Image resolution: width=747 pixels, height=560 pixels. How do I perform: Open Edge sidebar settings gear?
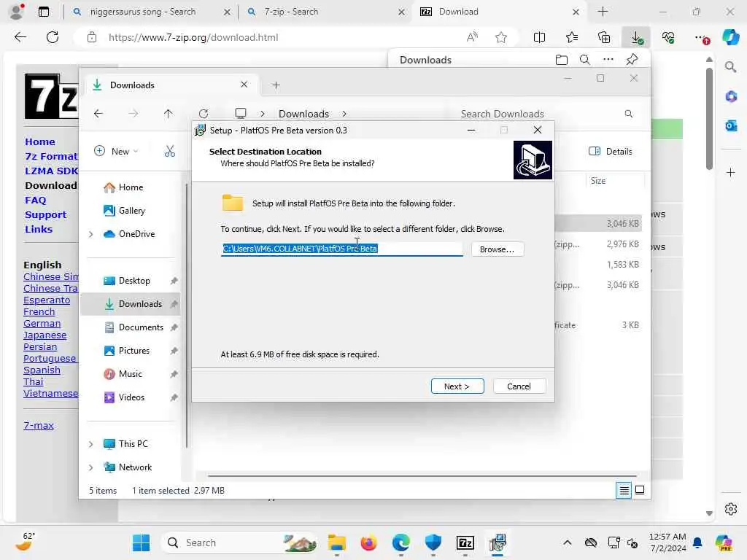point(730,509)
